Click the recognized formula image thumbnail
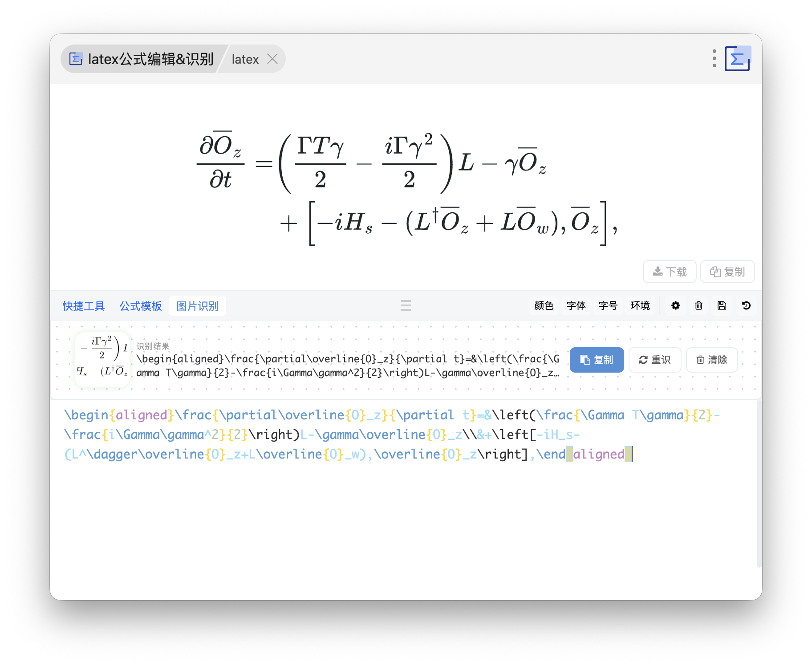Viewport: 812px width, 666px height. pos(102,360)
